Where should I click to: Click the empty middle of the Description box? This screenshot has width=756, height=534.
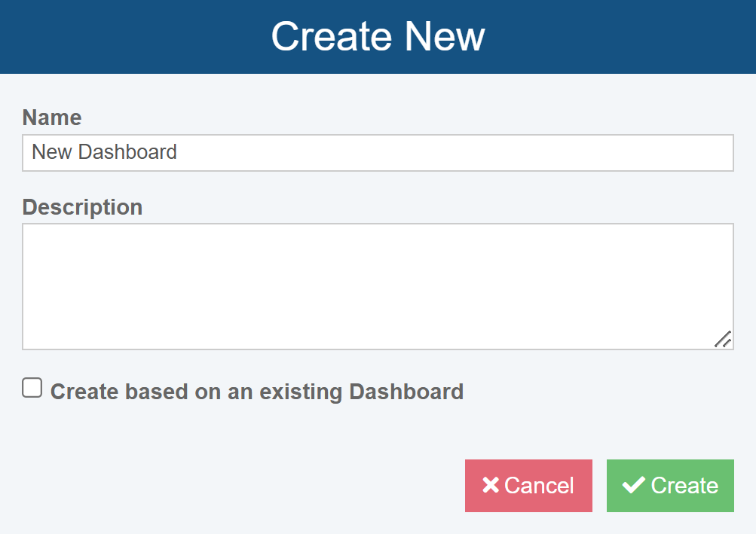click(x=378, y=286)
